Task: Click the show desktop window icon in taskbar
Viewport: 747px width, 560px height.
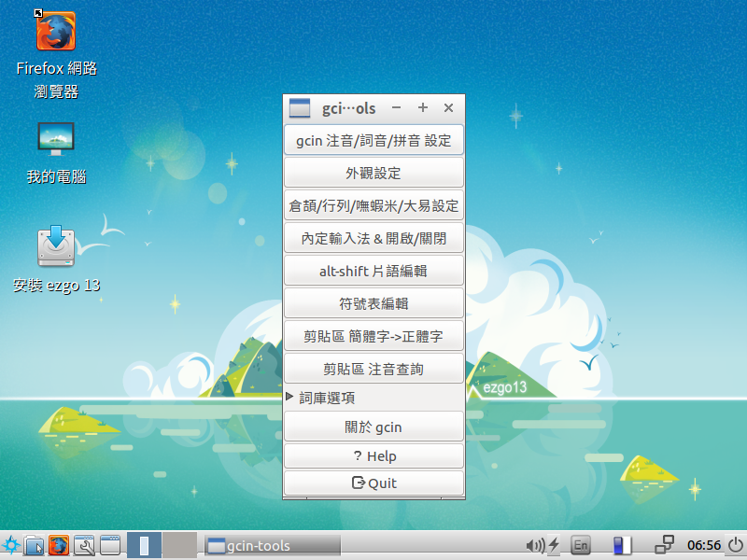Action: [110, 545]
